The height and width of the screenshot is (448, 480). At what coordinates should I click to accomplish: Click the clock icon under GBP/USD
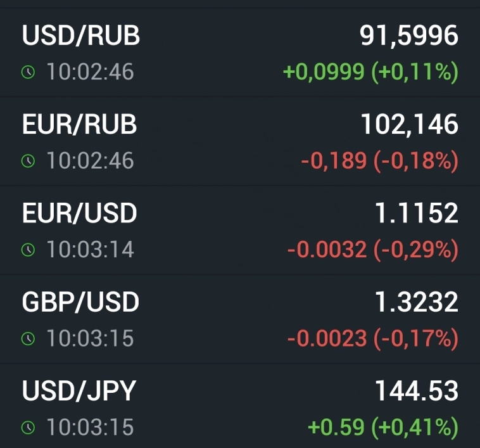coord(27,339)
